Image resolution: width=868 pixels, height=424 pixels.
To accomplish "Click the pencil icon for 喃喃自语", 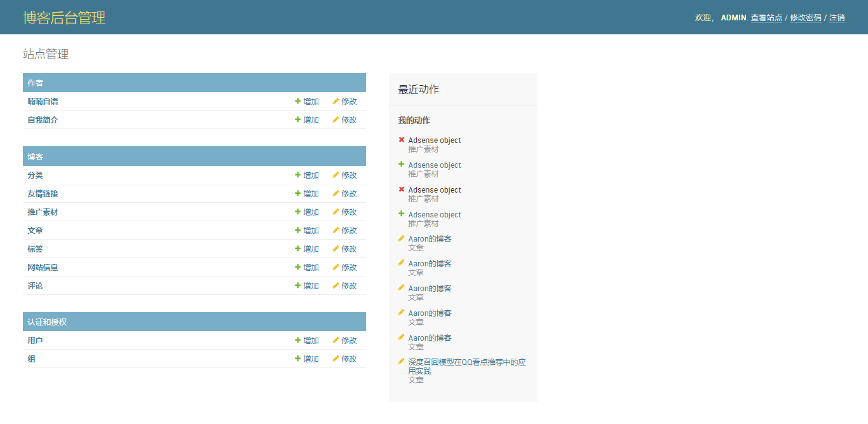I will click(336, 101).
